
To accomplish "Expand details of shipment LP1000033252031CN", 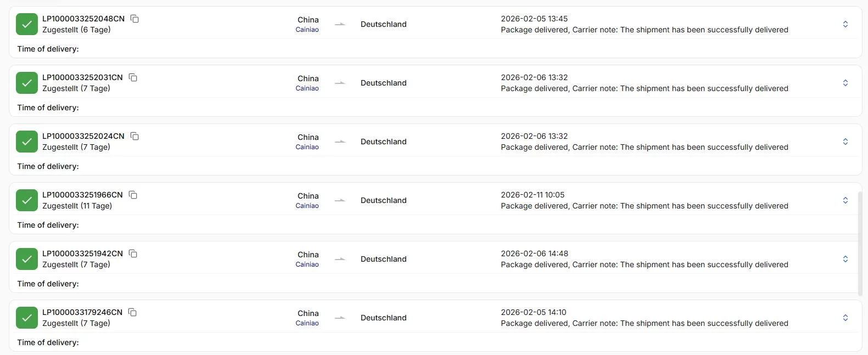I will [x=845, y=83].
